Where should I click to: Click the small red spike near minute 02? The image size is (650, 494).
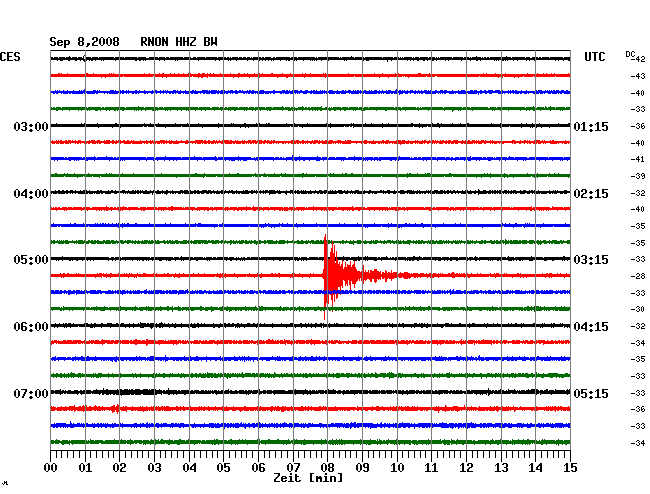(115, 409)
